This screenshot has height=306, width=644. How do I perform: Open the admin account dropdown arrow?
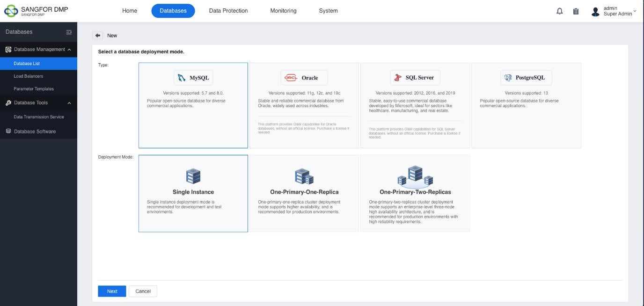tap(635, 11)
